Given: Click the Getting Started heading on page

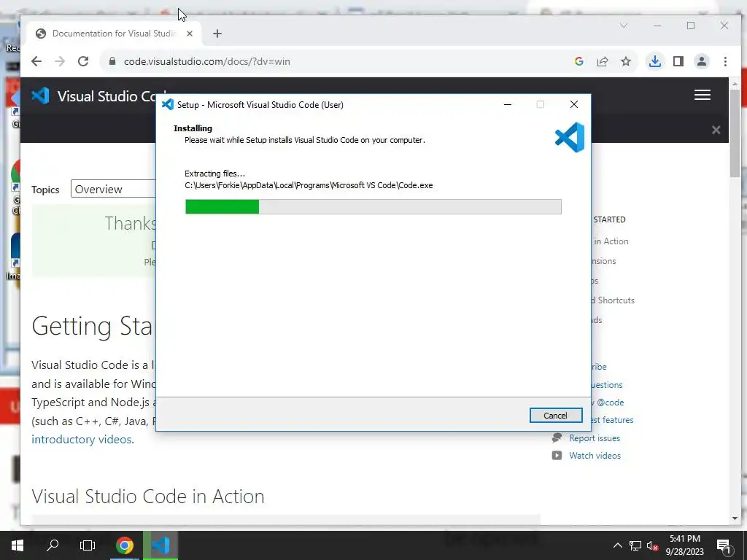Looking at the screenshot, I should point(92,326).
